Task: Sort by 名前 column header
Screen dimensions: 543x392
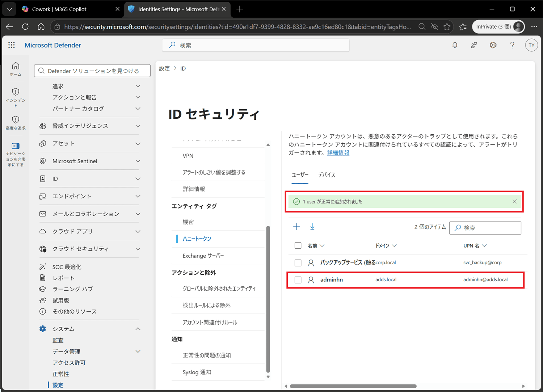Action: click(x=316, y=245)
